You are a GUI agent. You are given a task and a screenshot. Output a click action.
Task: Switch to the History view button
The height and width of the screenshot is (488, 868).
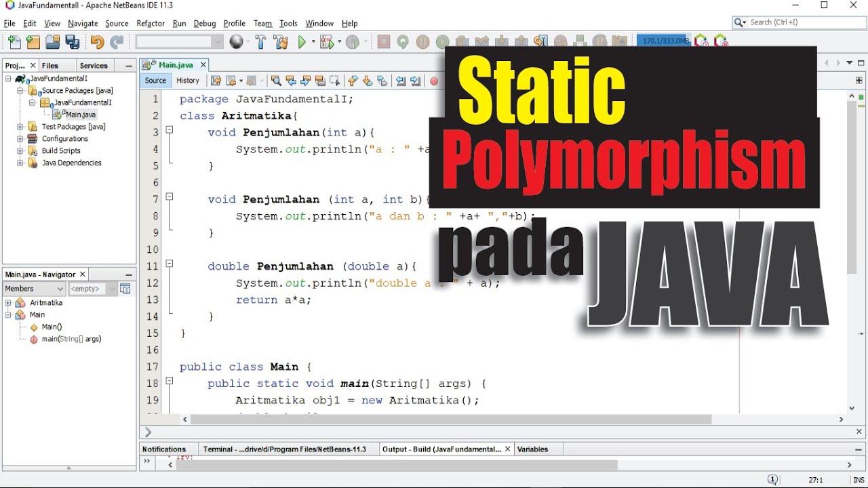188,81
